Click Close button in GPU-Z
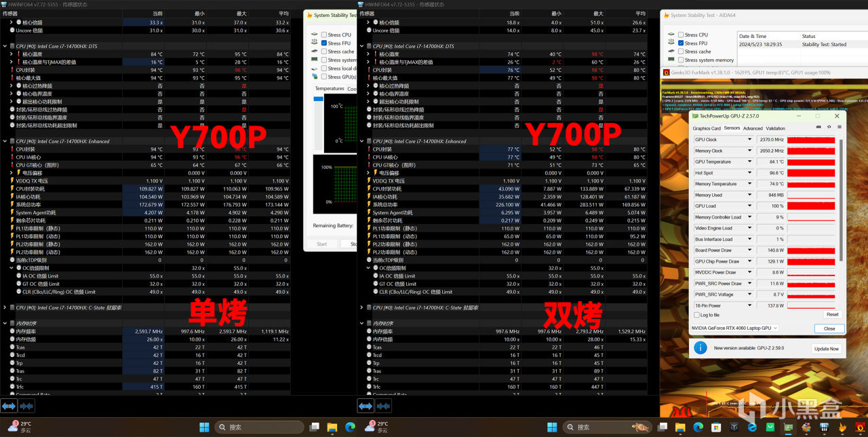This screenshot has width=868, height=437. tap(829, 328)
